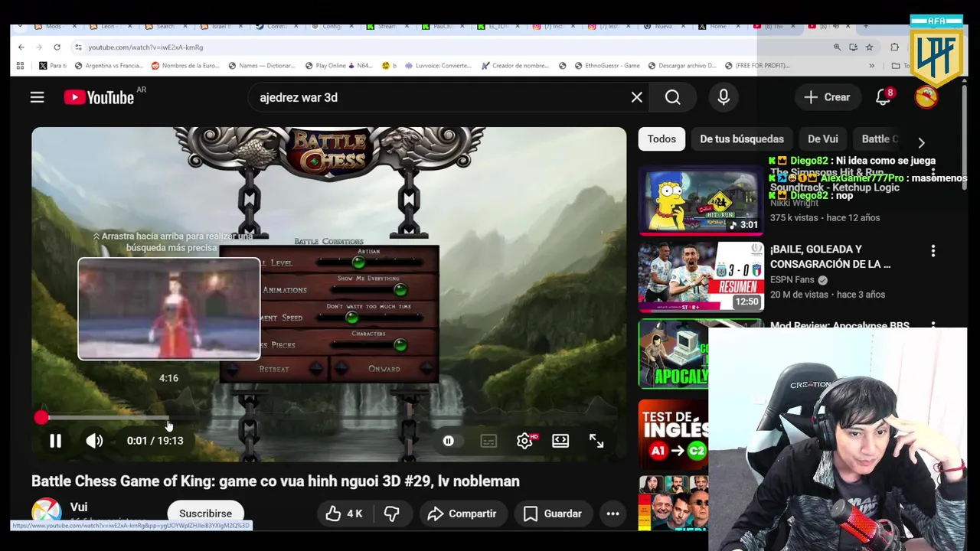Viewport: 980px width, 551px height.
Task: Open options menu for ¡BAILE, GOLEADA video
Action: (x=933, y=251)
